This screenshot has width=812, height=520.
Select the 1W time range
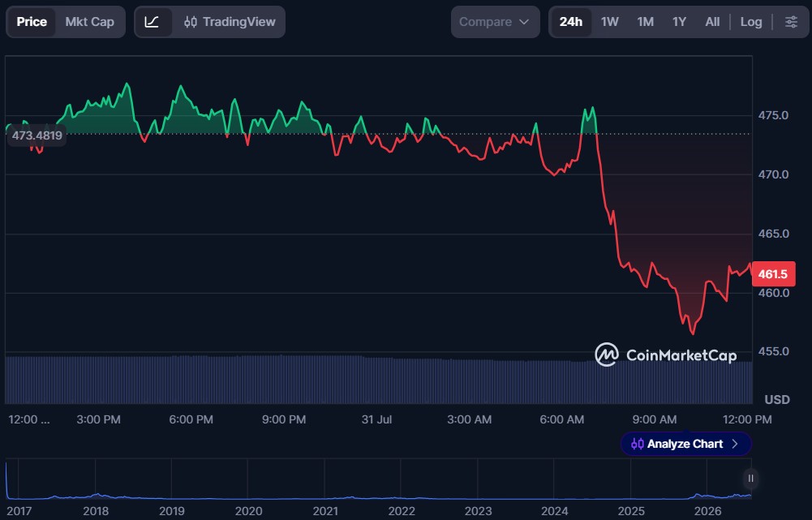pos(609,22)
